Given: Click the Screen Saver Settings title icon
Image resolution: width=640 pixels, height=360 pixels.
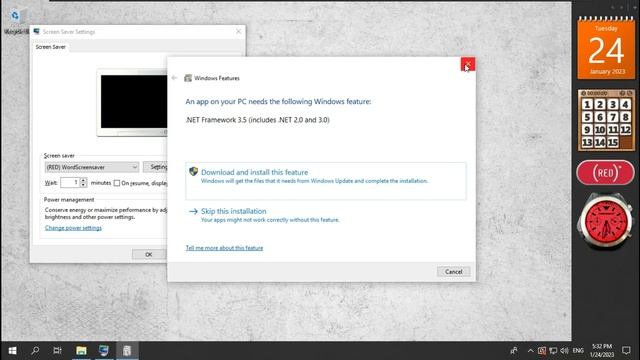Looking at the screenshot, I should click(x=37, y=31).
